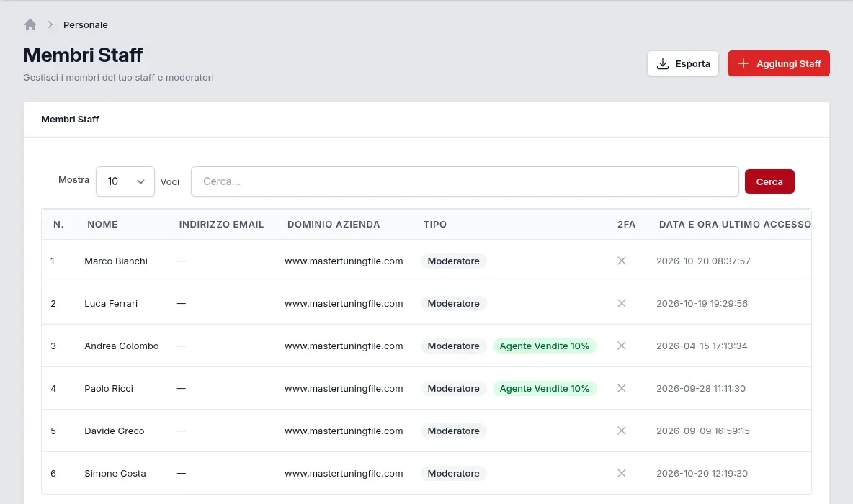The height and width of the screenshot is (504, 853).
Task: Click the domain in Simone Costa's row
Action: tap(344, 473)
